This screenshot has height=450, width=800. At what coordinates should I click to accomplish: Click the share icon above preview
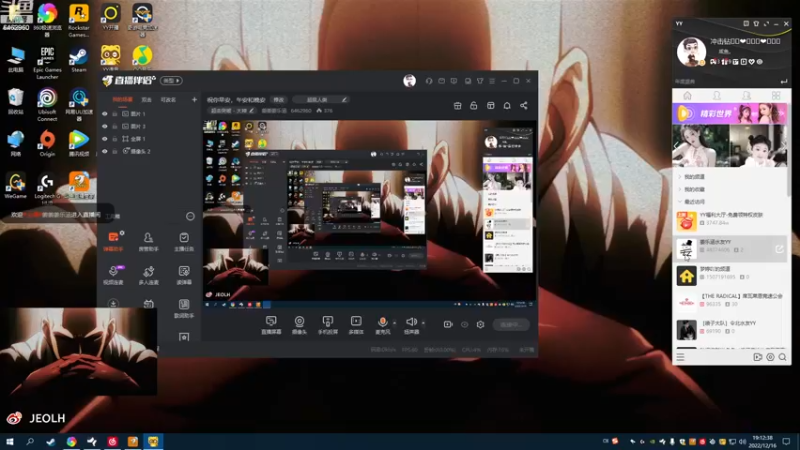[523, 106]
